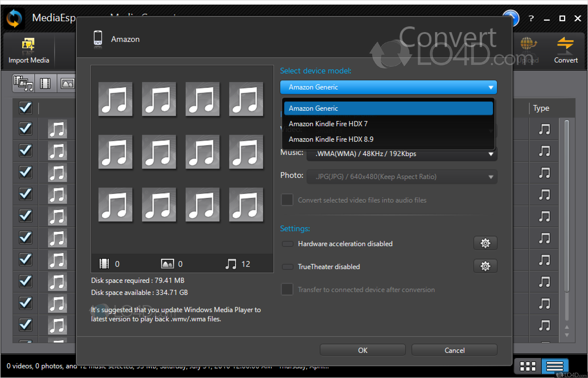588x378 pixels.
Task: Click first row music type icon
Action: [544, 129]
